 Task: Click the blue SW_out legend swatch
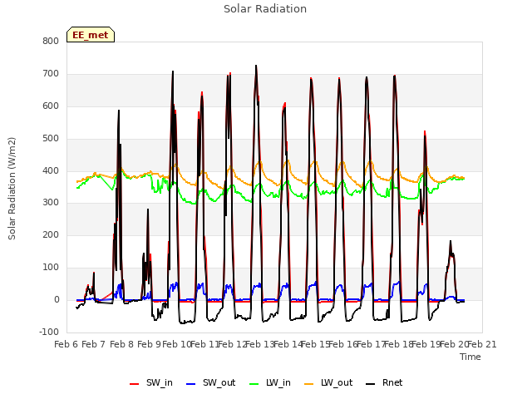(x=191, y=384)
